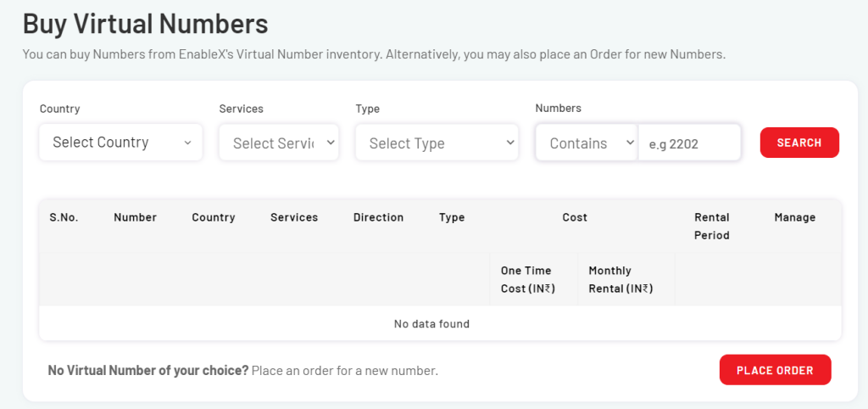The width and height of the screenshot is (868, 409).
Task: Click the Services column header in table
Action: [294, 217]
